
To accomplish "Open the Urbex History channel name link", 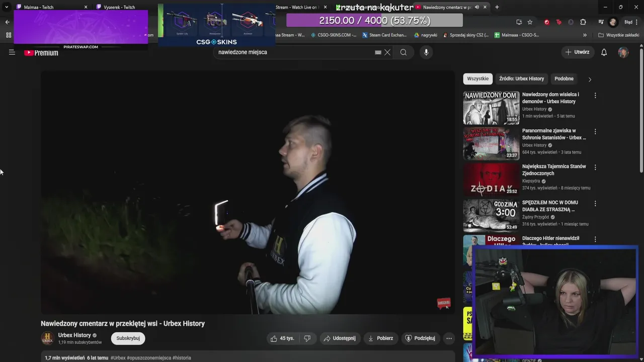I will click(x=74, y=335).
